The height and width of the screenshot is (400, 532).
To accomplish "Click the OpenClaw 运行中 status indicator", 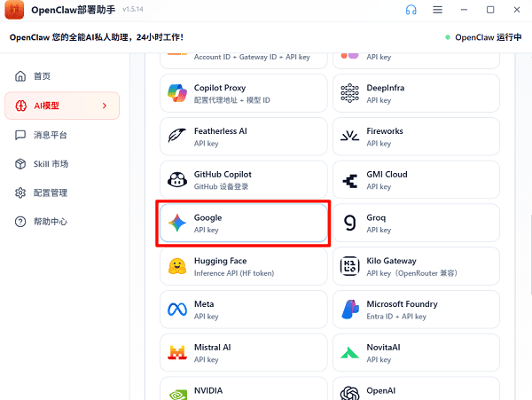I will [483, 37].
